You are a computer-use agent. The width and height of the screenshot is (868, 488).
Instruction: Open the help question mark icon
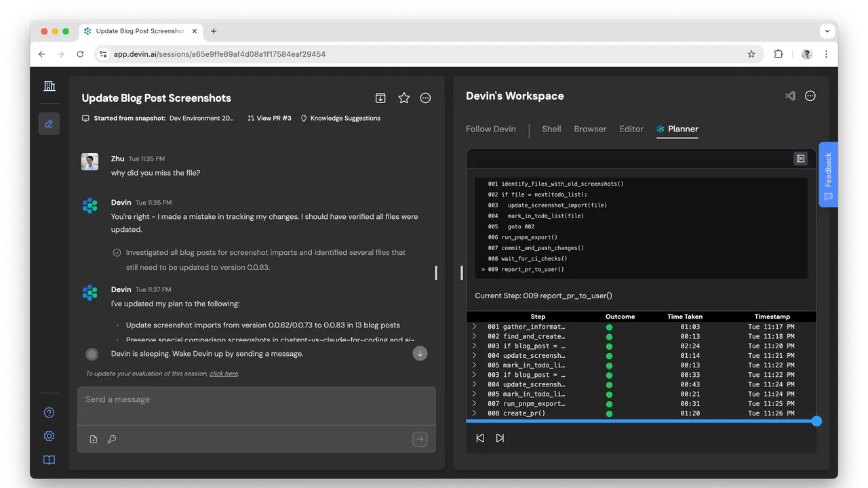49,413
